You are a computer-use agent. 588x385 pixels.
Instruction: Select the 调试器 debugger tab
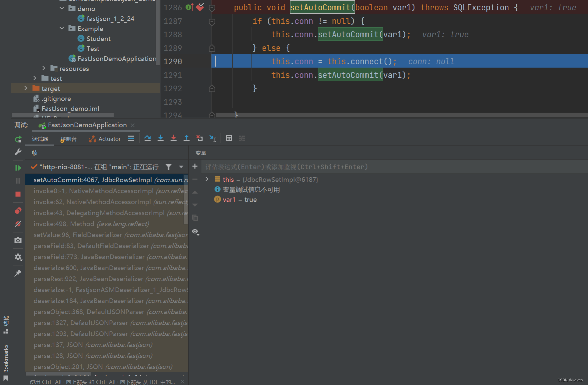tap(40, 139)
